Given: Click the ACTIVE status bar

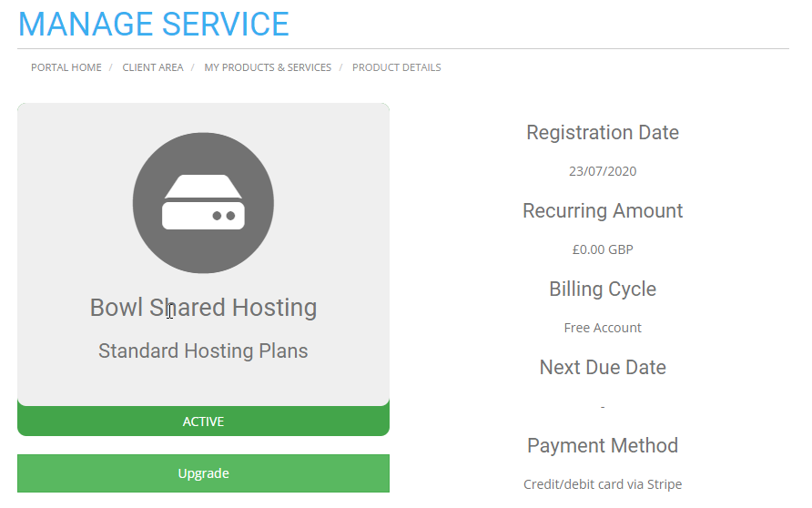Looking at the screenshot, I should tap(203, 421).
